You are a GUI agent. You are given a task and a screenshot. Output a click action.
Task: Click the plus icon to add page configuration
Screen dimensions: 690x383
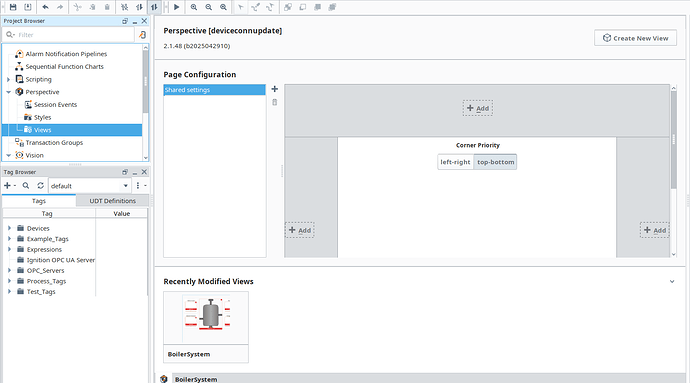pyautogui.click(x=275, y=89)
